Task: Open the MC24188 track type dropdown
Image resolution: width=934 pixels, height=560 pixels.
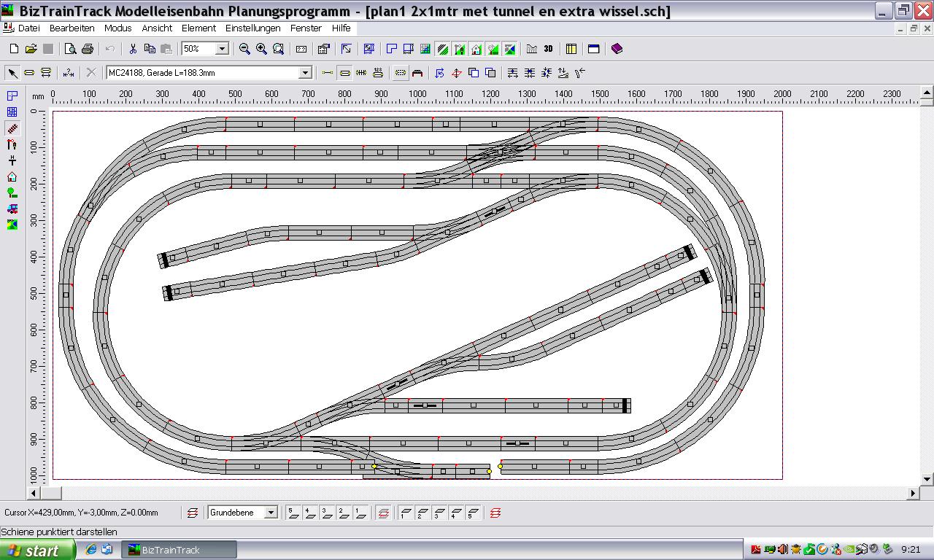Action: point(306,73)
